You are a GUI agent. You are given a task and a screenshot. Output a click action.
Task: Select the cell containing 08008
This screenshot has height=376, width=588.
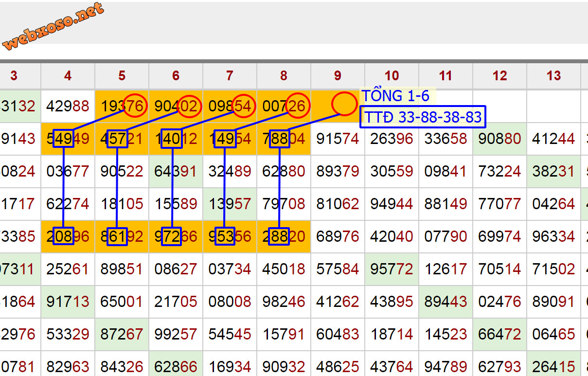[230, 302]
